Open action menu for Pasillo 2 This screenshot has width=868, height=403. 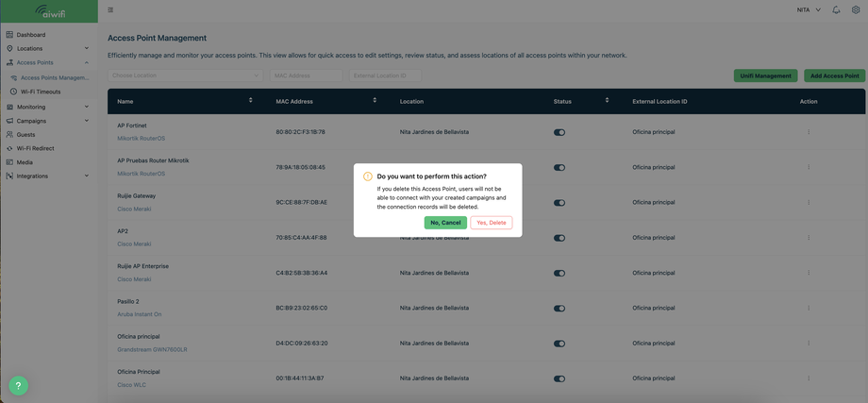click(809, 308)
